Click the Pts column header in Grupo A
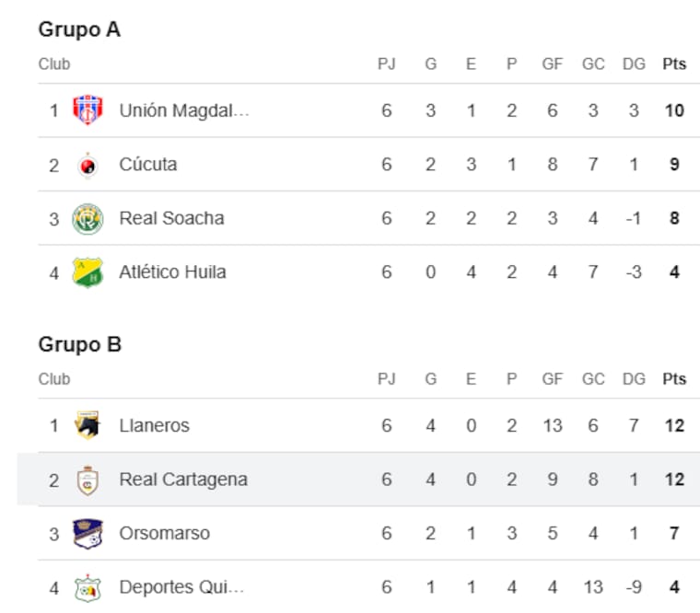 (x=674, y=64)
